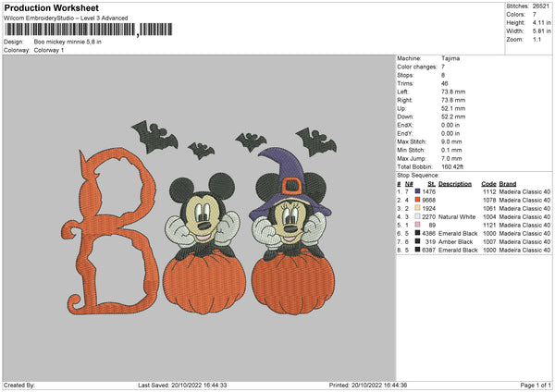This screenshot has height=392, width=555.
Task: Select the Brand column header
Action: click(508, 183)
